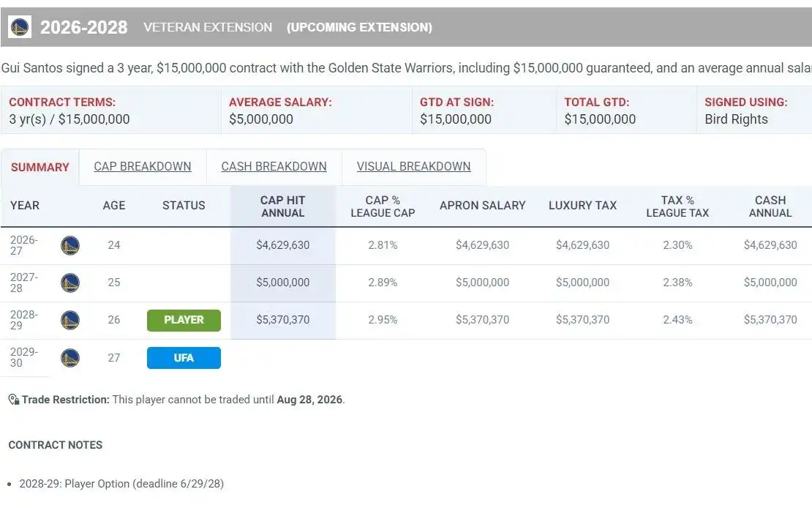Click the green PLAYER option badge

click(184, 320)
